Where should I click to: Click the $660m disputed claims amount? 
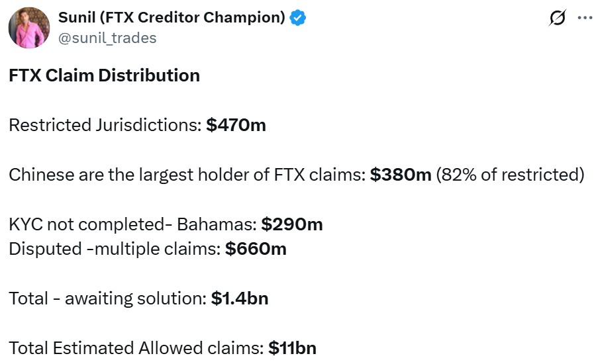coord(256,249)
